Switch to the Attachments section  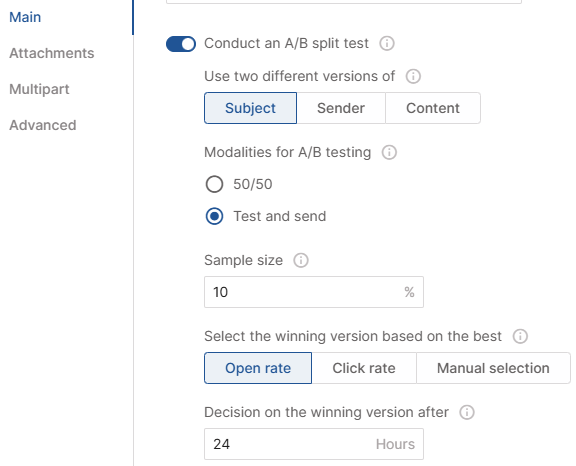tap(52, 53)
